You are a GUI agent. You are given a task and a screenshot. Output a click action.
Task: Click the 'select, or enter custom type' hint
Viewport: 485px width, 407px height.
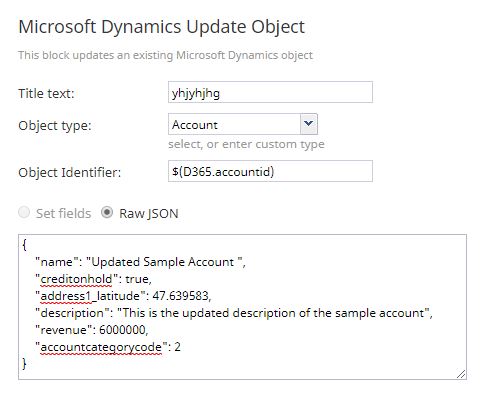pyautogui.click(x=246, y=144)
